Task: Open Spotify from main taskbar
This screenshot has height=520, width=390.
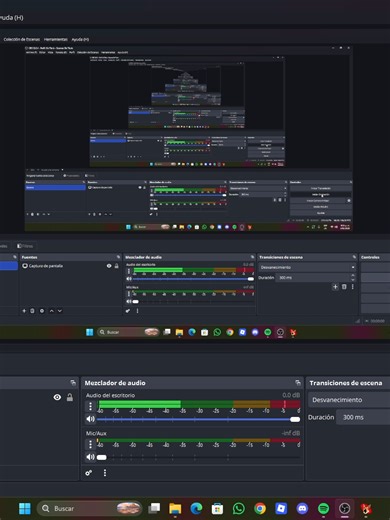Action: (323, 508)
